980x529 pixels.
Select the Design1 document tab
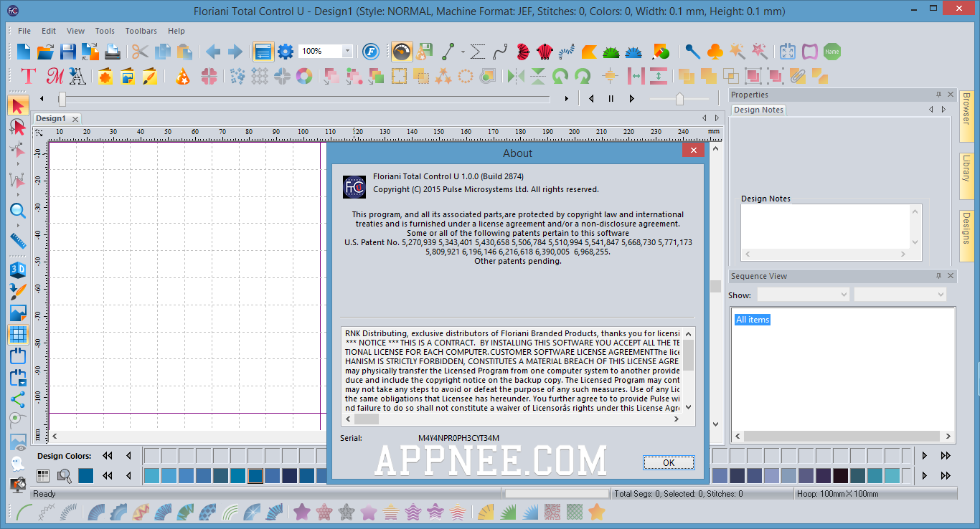tap(51, 118)
